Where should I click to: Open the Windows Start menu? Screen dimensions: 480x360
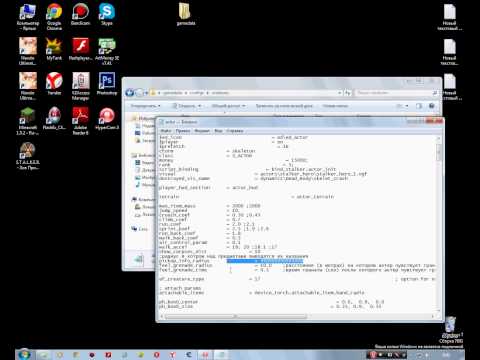tap(24, 354)
